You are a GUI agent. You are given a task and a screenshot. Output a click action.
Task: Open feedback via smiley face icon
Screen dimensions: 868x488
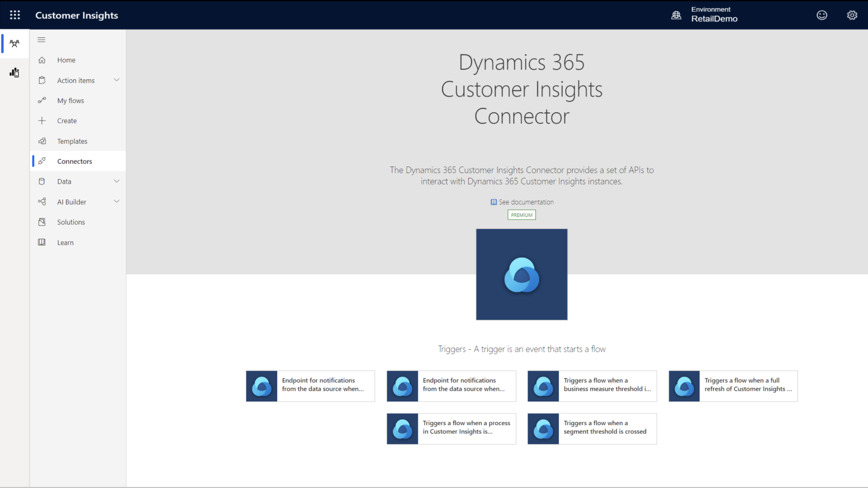pyautogui.click(x=822, y=15)
